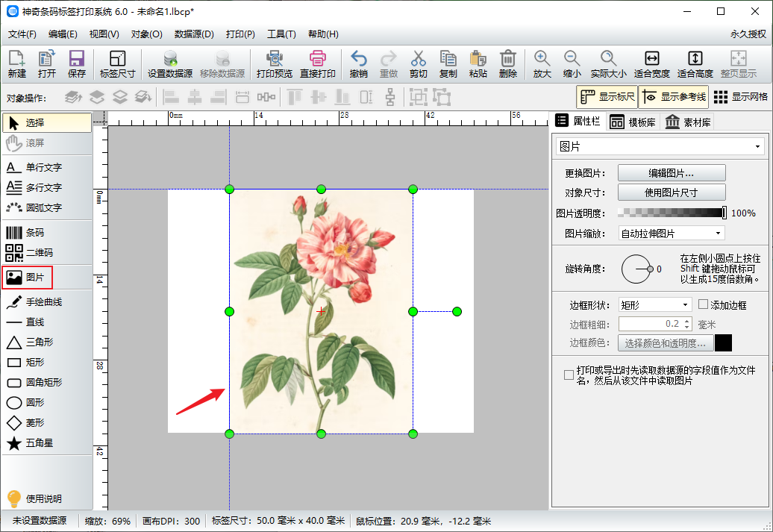This screenshot has height=532, width=773.
Task: Toggle 显示标尺 ruler display
Action: pos(607,97)
